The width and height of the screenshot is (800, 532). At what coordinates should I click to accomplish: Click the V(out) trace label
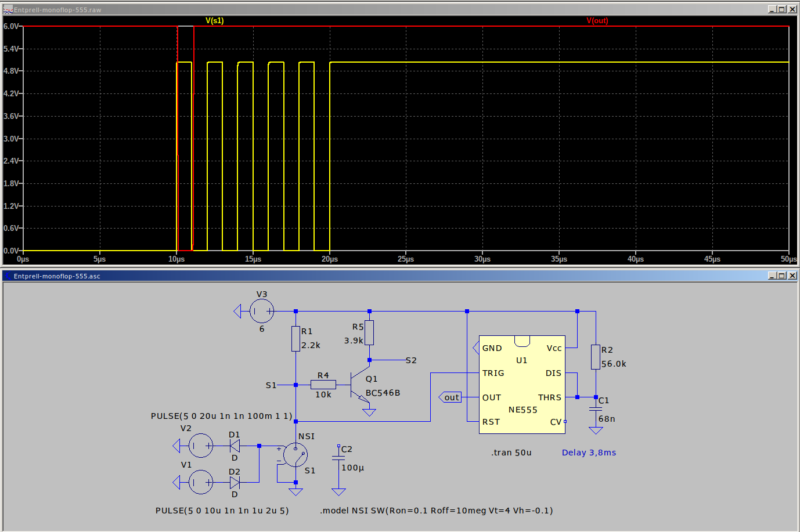click(597, 21)
